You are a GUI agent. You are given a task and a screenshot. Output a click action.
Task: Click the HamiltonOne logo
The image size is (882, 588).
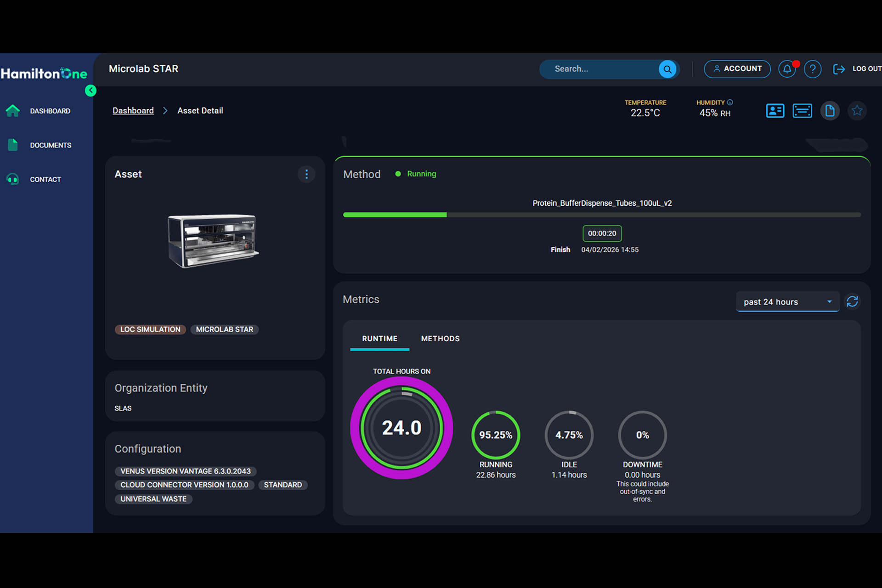[x=44, y=73]
